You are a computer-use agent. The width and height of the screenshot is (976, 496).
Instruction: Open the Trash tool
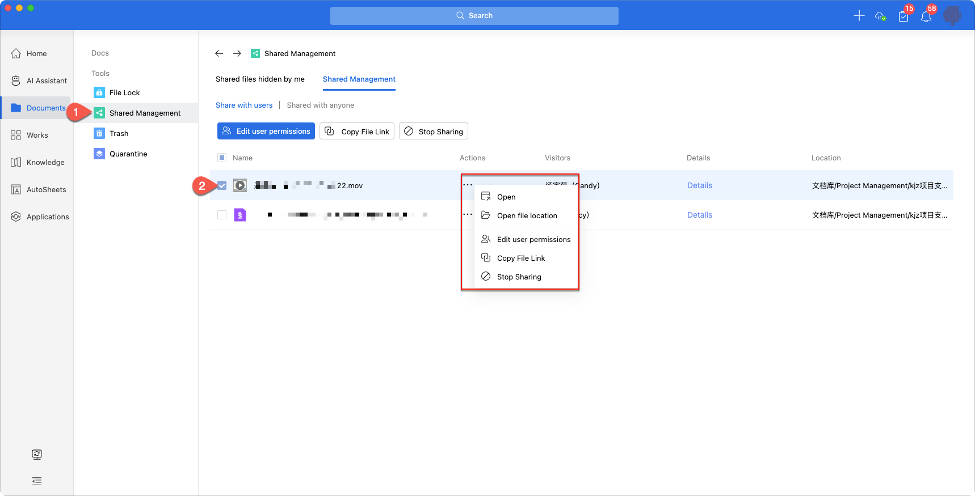pyautogui.click(x=99, y=133)
